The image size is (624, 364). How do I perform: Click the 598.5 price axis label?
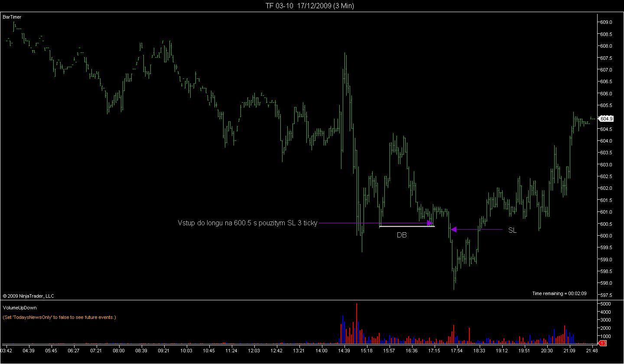click(x=606, y=271)
